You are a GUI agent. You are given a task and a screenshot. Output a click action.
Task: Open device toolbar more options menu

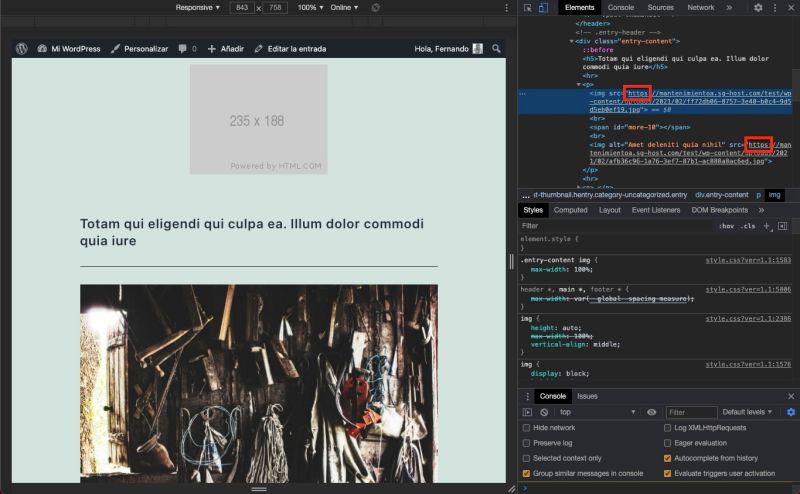point(506,8)
